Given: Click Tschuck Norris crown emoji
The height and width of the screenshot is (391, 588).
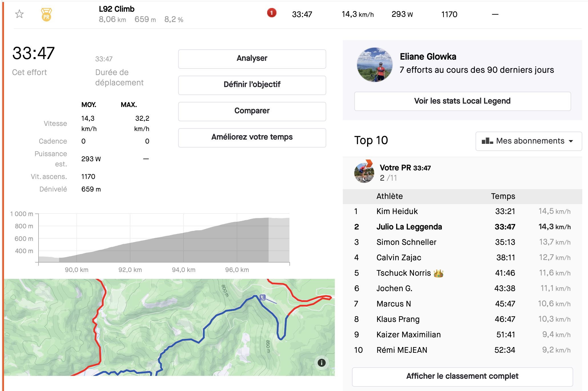Looking at the screenshot, I should point(438,273).
